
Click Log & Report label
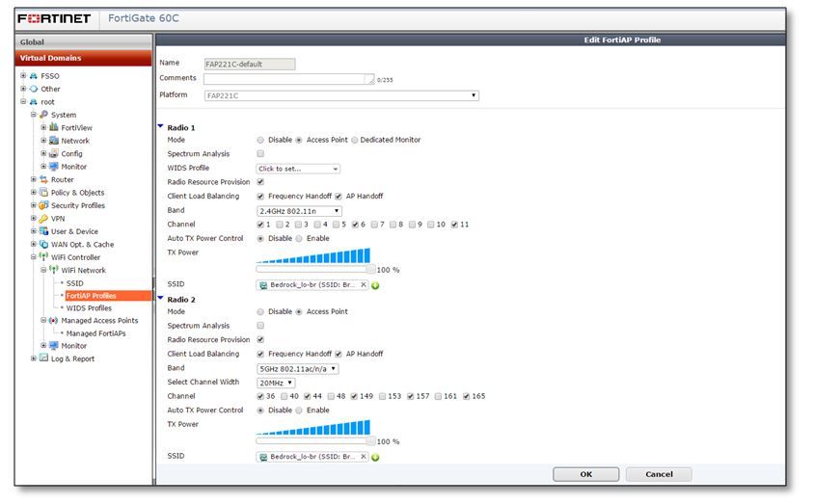point(72,358)
